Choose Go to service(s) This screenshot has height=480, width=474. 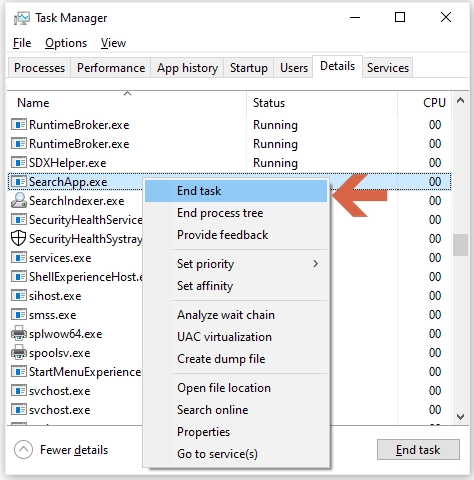point(236,454)
